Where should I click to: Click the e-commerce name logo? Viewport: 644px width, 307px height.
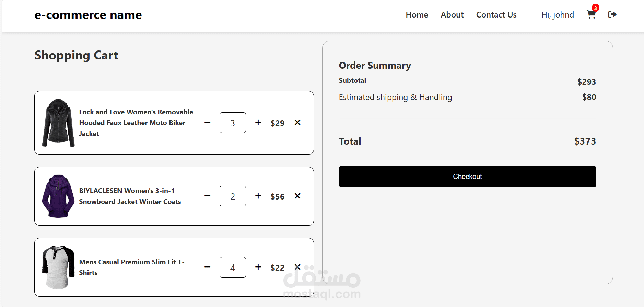pos(88,15)
